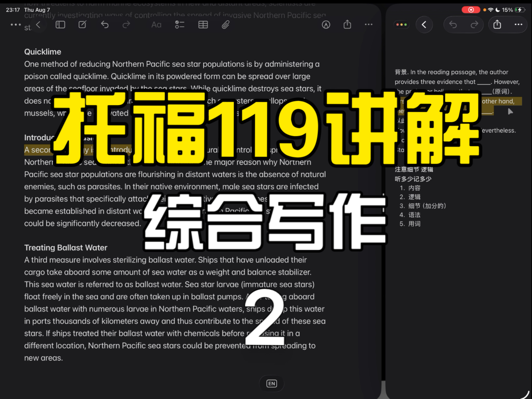Tap the 'Thu Aug 7' date
Viewport: 532px width, 399px height.
[37, 10]
